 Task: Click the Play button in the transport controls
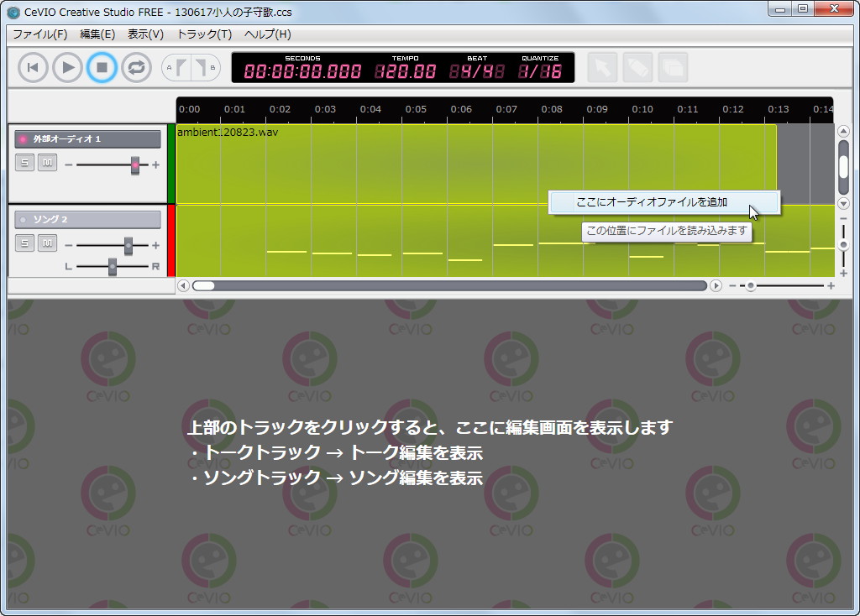[x=67, y=67]
